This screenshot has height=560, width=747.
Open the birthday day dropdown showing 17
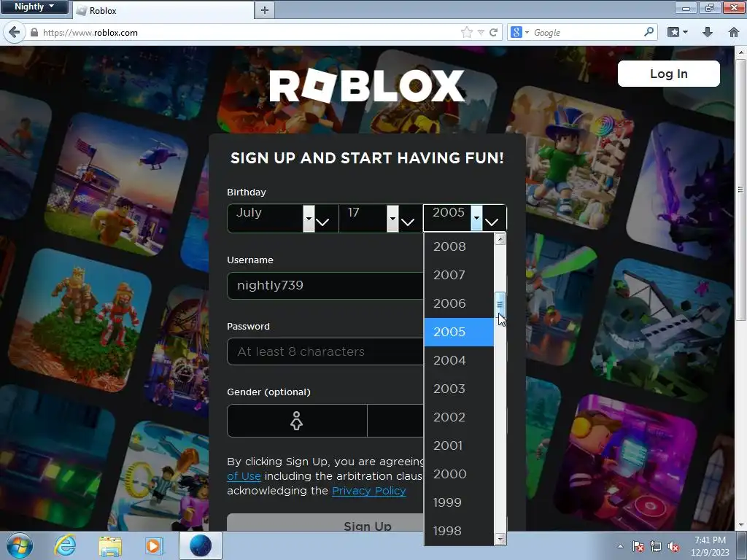click(x=380, y=219)
